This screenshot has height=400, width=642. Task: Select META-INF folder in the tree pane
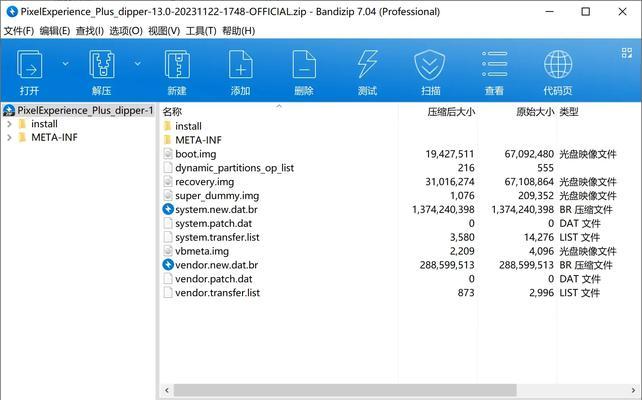(54, 138)
